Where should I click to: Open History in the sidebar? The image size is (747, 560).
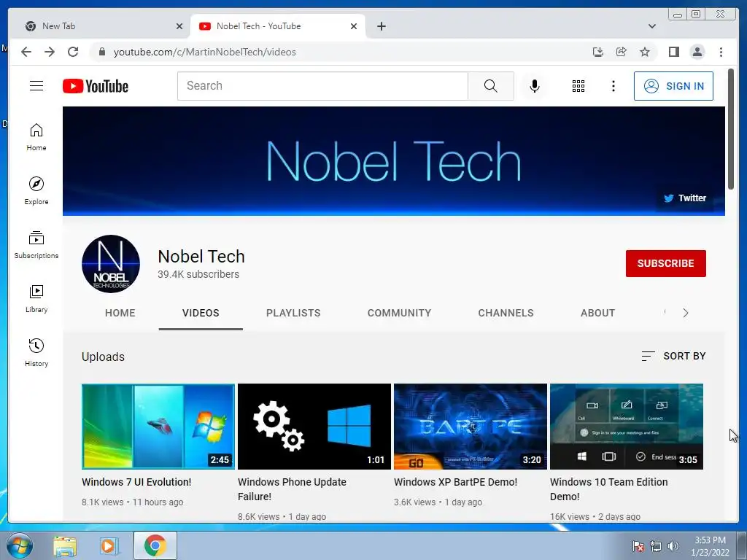pyautogui.click(x=36, y=353)
